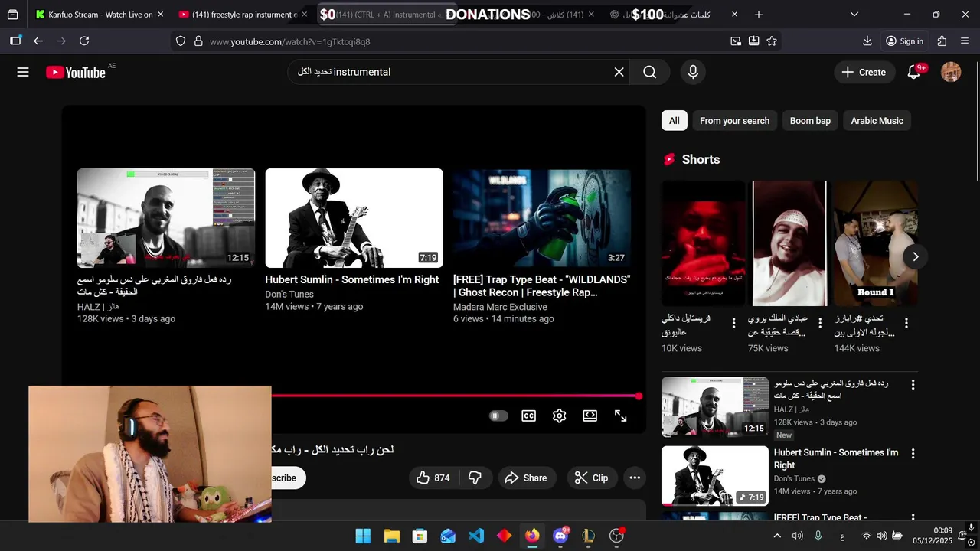Reload the current page
This screenshot has width=980, height=551.
pyautogui.click(x=84, y=41)
